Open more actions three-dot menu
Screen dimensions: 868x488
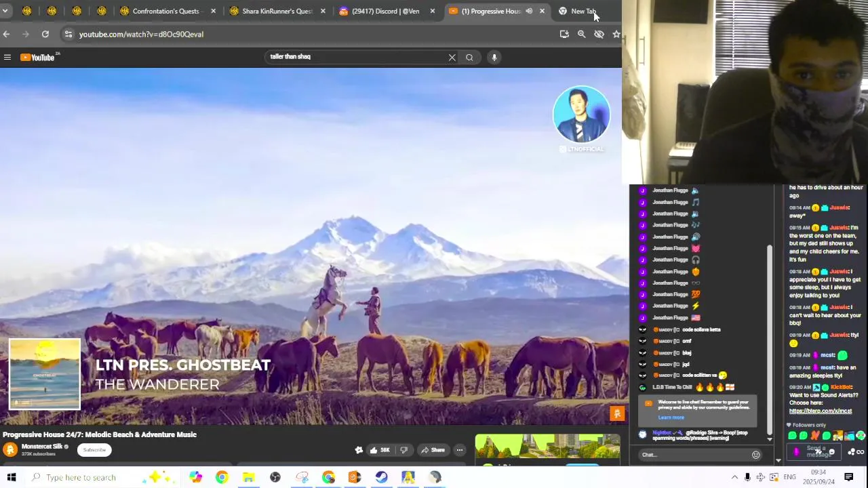click(x=459, y=450)
